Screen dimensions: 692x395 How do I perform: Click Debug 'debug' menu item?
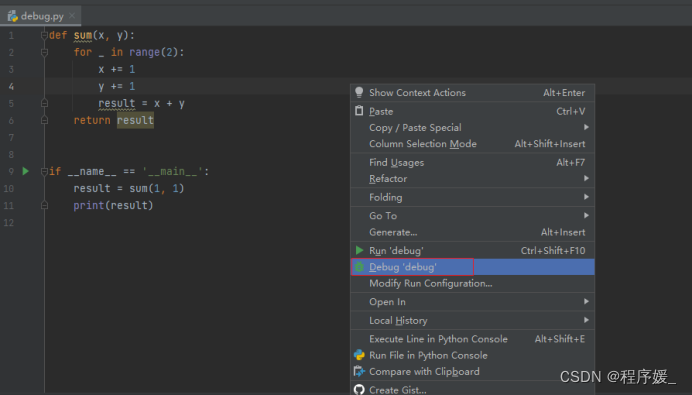tap(473, 267)
